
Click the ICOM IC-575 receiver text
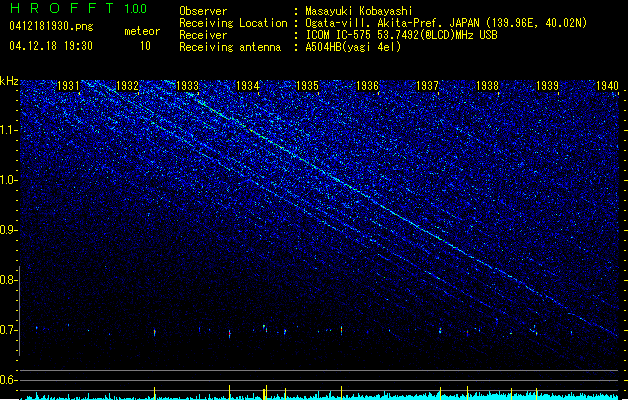point(402,35)
